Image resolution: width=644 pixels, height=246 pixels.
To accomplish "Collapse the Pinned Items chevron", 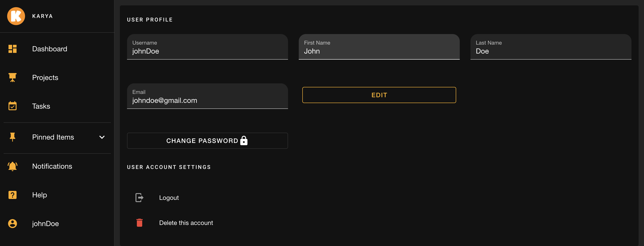I will pos(102,137).
